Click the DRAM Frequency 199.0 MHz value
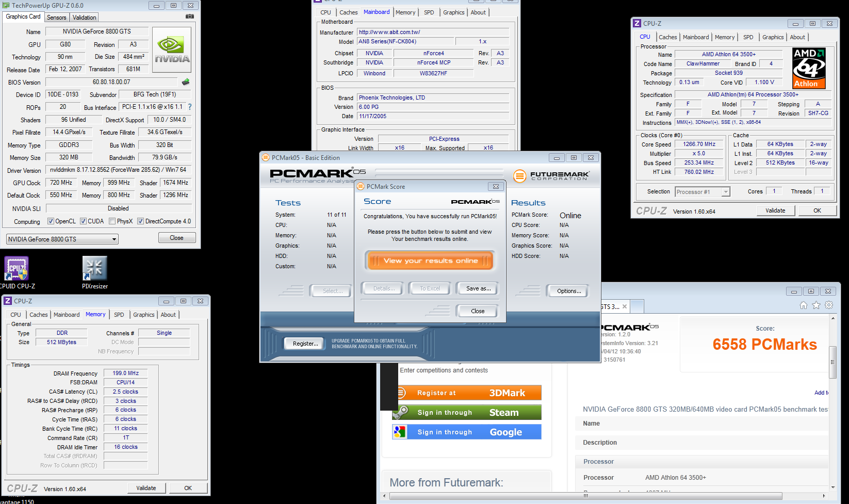Image resolution: width=849 pixels, height=504 pixels. tap(126, 373)
